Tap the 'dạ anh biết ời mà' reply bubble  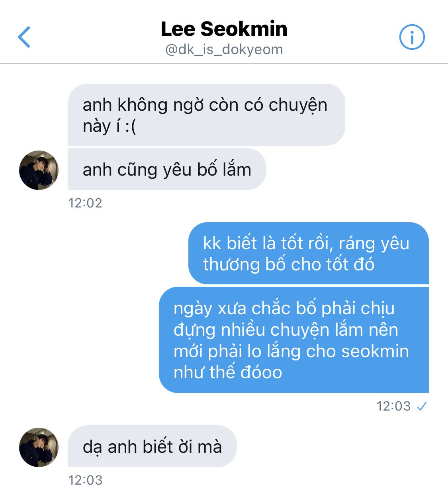(x=152, y=446)
